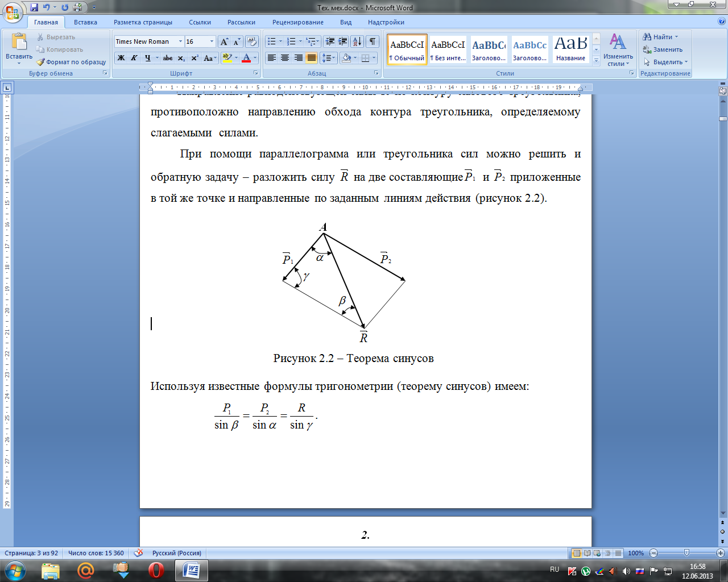Switch to Ссылки ribbon tab
The width and height of the screenshot is (728, 582).
200,22
